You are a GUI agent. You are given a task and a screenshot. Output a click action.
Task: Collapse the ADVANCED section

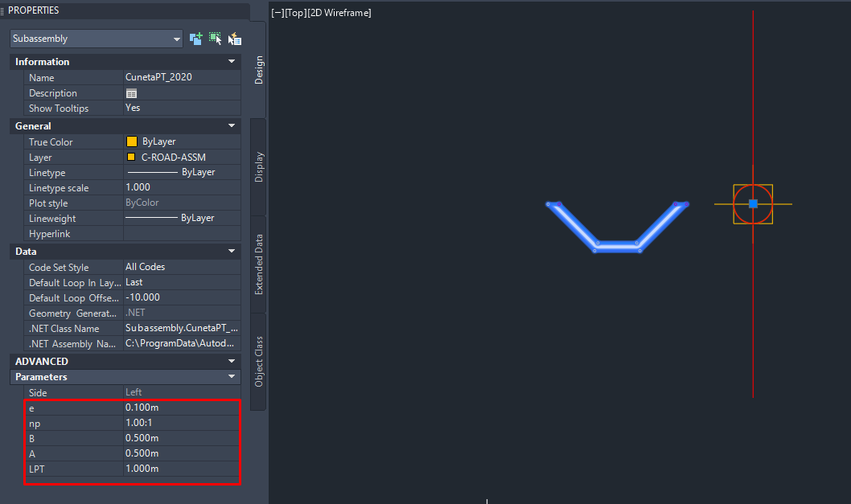click(x=232, y=361)
